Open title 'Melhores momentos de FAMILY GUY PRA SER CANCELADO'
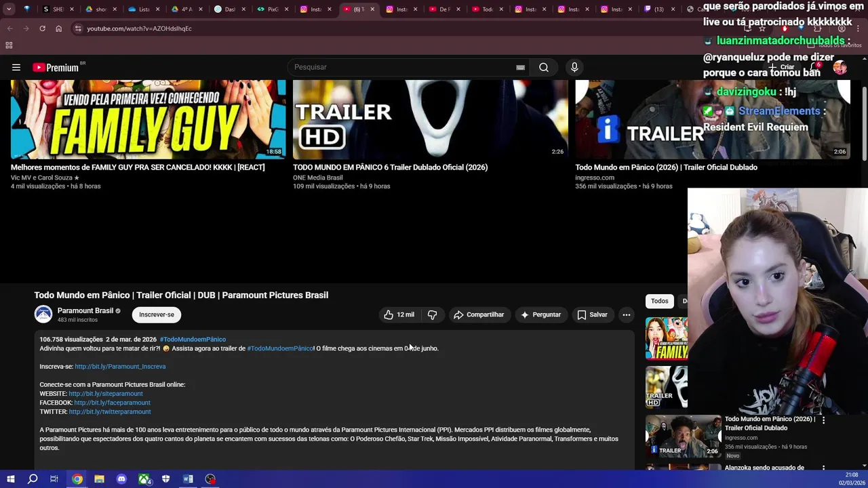The width and height of the screenshot is (868, 488). tap(138, 167)
